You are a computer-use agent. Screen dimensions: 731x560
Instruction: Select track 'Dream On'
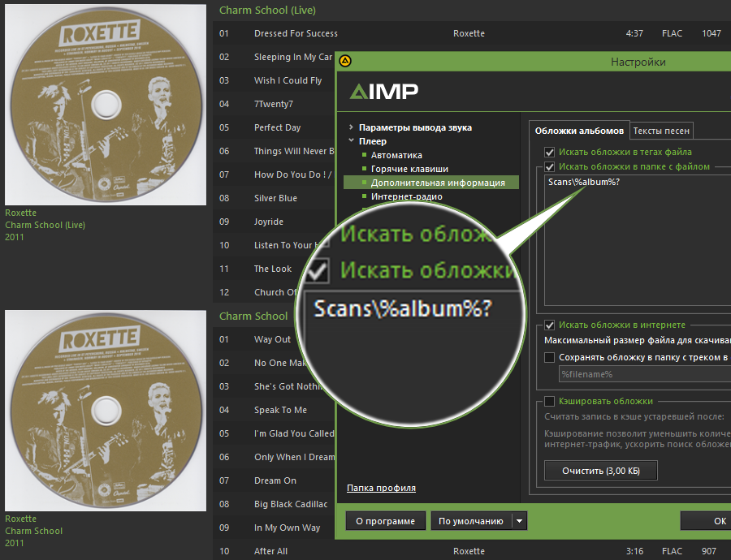click(x=275, y=480)
